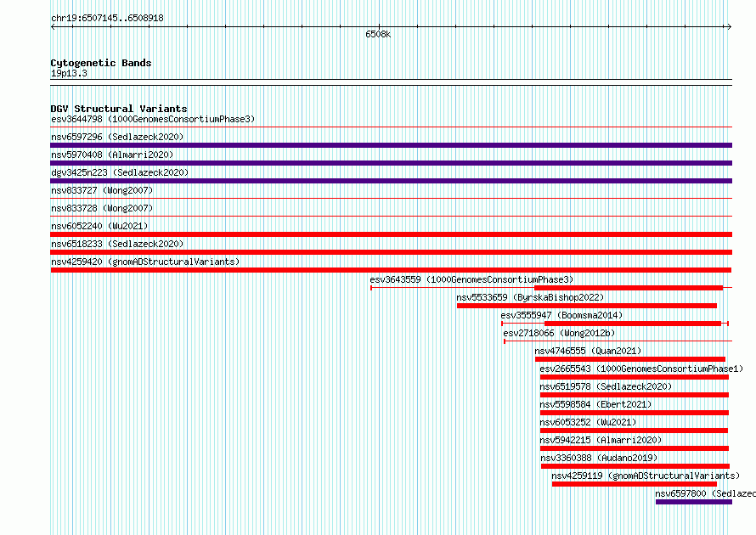Image resolution: width=756 pixels, height=535 pixels.
Task: Select the nsv833728 (Wong2007) label
Action: click(x=102, y=208)
